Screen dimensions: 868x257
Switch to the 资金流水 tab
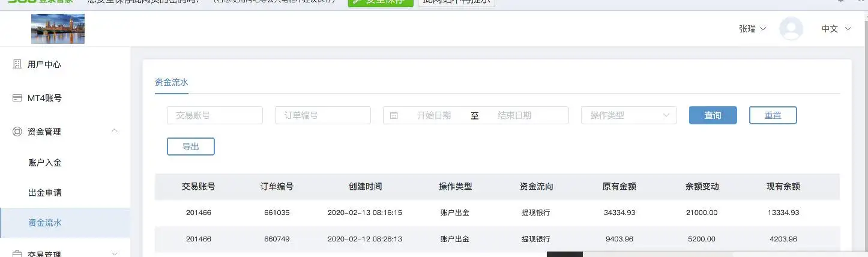pyautogui.click(x=172, y=83)
